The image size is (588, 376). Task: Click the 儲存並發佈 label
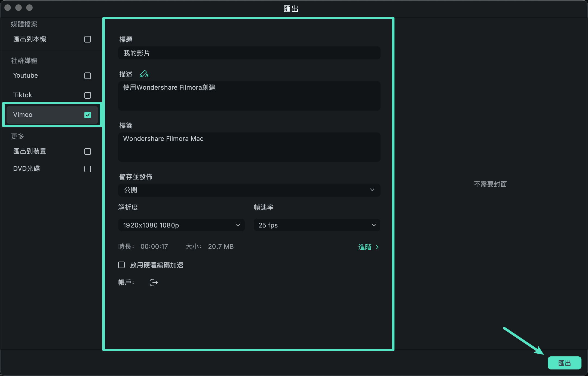click(x=136, y=177)
